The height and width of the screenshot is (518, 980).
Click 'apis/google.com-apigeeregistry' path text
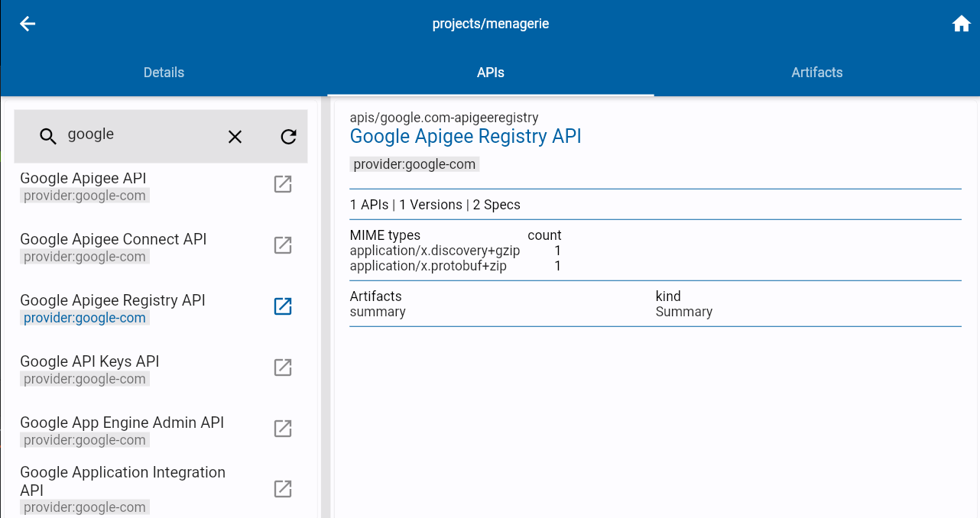pos(444,118)
